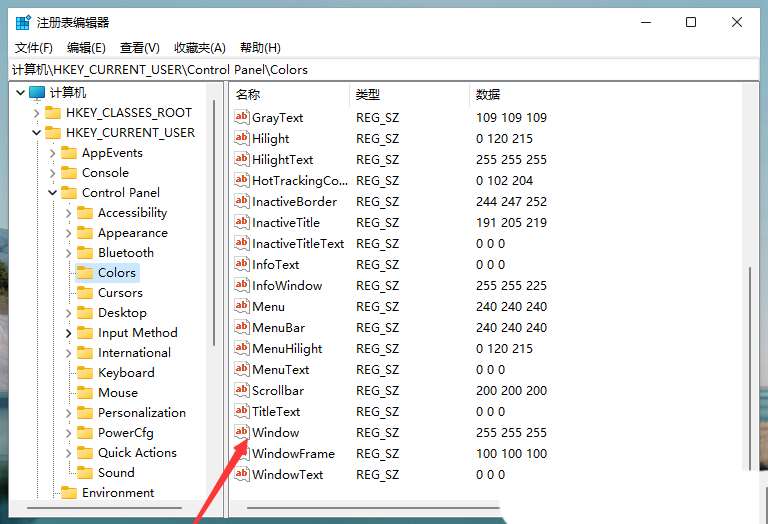The width and height of the screenshot is (768, 524).
Task: Click the Cursors folder icon
Action: (85, 293)
